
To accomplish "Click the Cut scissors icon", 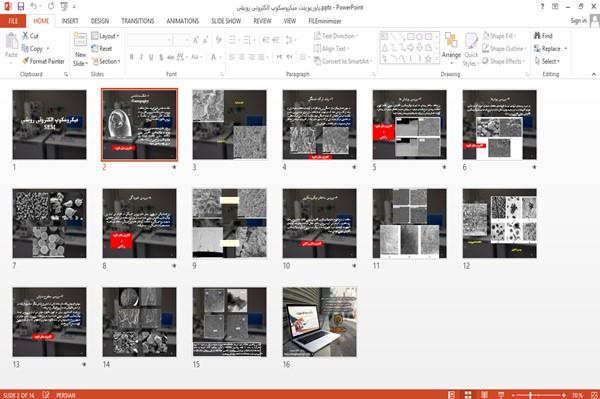I will 26,36.
